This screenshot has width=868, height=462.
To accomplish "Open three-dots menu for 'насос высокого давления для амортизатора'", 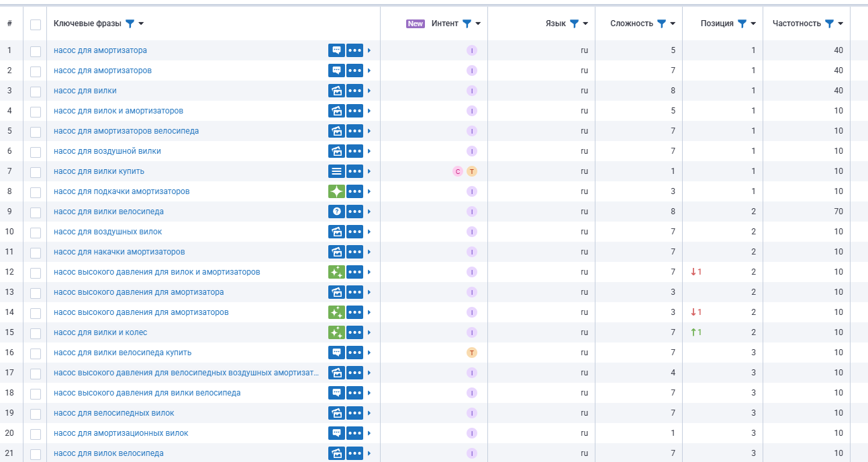I will 355,292.
